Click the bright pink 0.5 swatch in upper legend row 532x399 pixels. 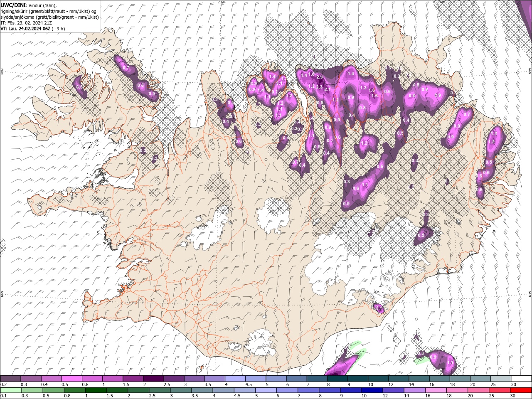pos(71,379)
